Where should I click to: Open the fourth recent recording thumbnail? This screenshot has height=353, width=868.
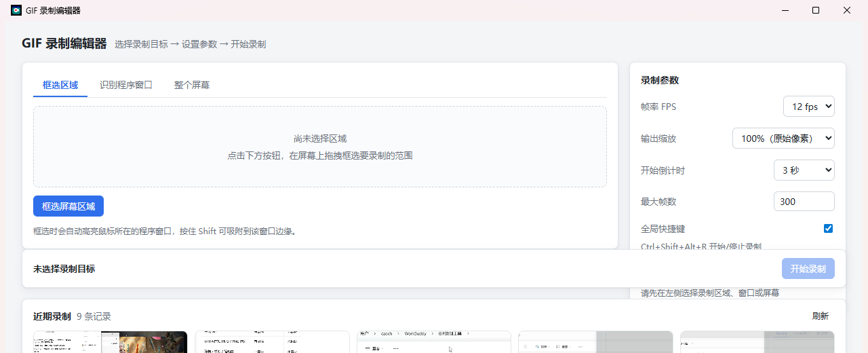pyautogui.click(x=595, y=342)
